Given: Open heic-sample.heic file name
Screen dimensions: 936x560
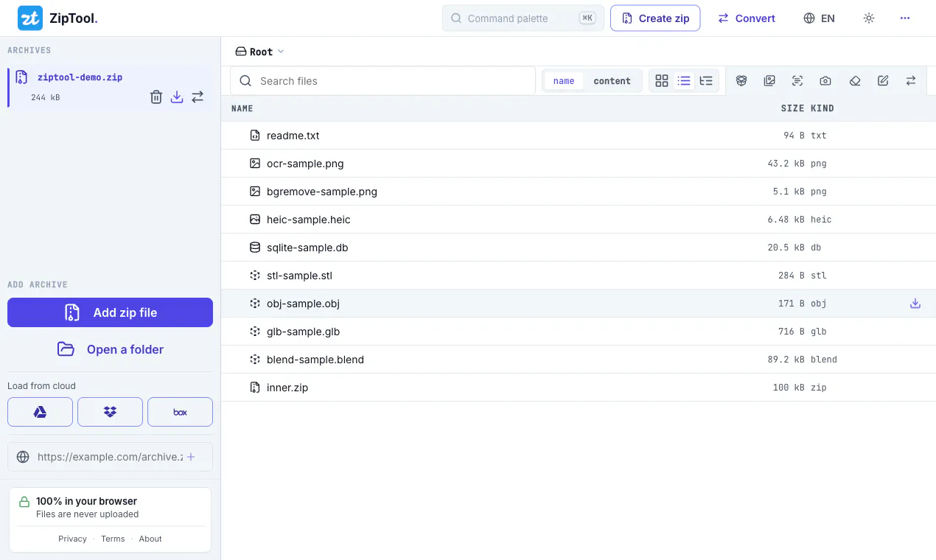Looking at the screenshot, I should [309, 220].
